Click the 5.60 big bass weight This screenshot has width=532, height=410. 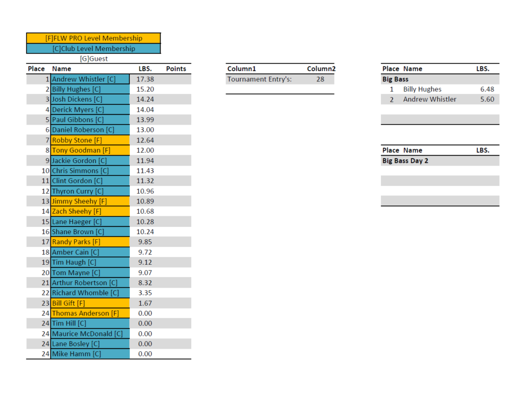click(487, 99)
